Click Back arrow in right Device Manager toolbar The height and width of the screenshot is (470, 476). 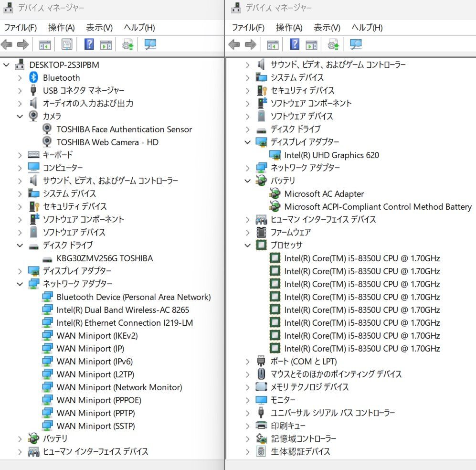tap(234, 44)
